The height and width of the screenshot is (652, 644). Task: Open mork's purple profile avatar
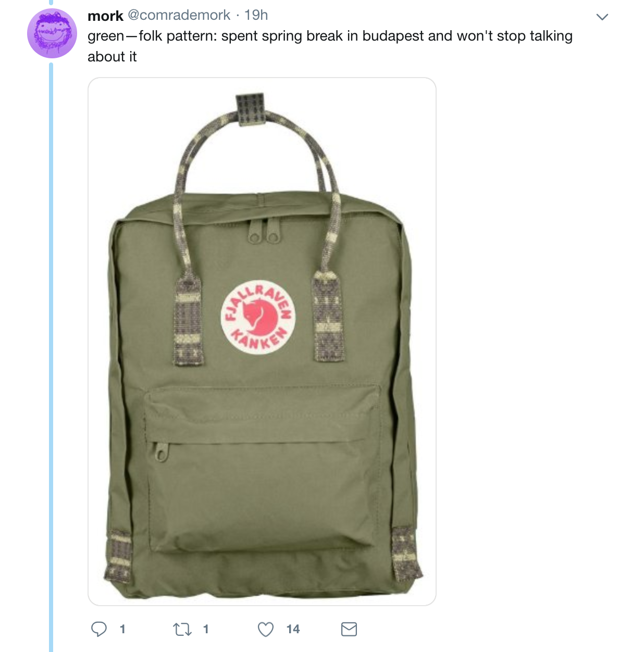(52, 33)
